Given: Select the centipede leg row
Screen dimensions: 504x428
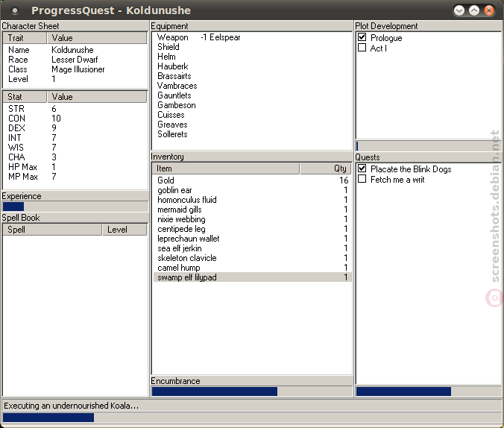Looking at the screenshot, I should pos(252,229).
